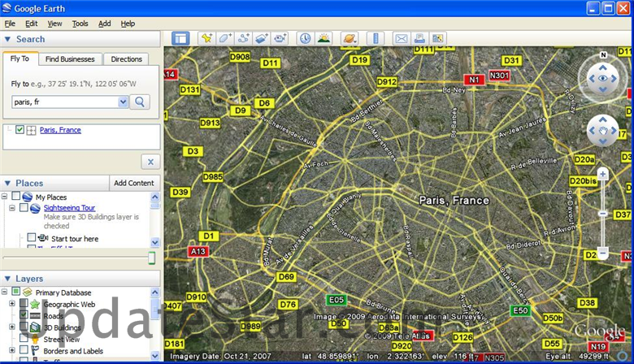Clear search results with X button
The image size is (634, 364).
tap(151, 162)
